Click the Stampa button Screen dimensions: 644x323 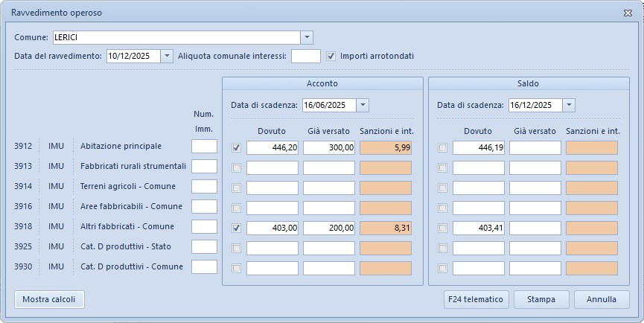541,299
